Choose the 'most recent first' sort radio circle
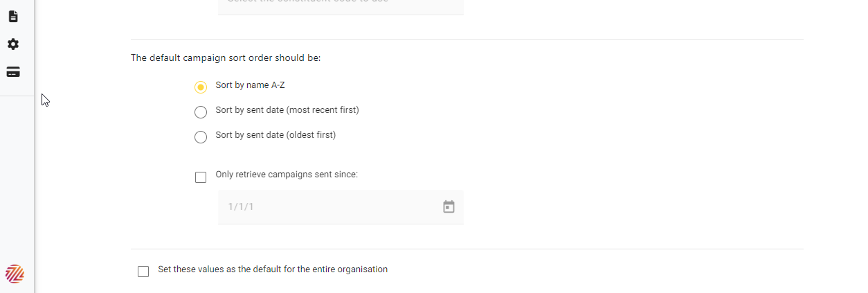Screen dimensions: 868x293 pyautogui.click(x=201, y=112)
